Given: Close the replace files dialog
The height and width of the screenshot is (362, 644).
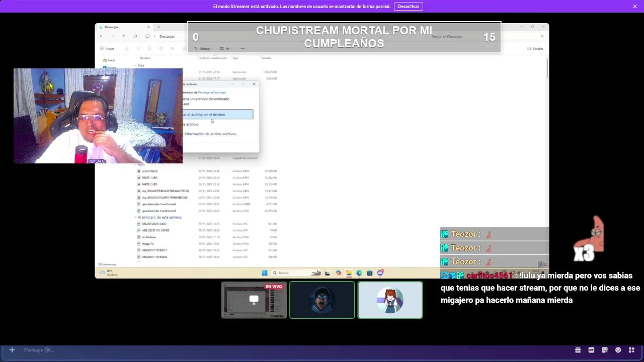Looking at the screenshot, I should point(254,84).
